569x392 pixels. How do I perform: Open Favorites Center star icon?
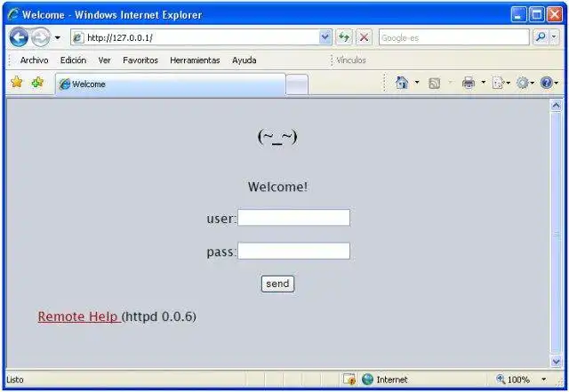17,83
